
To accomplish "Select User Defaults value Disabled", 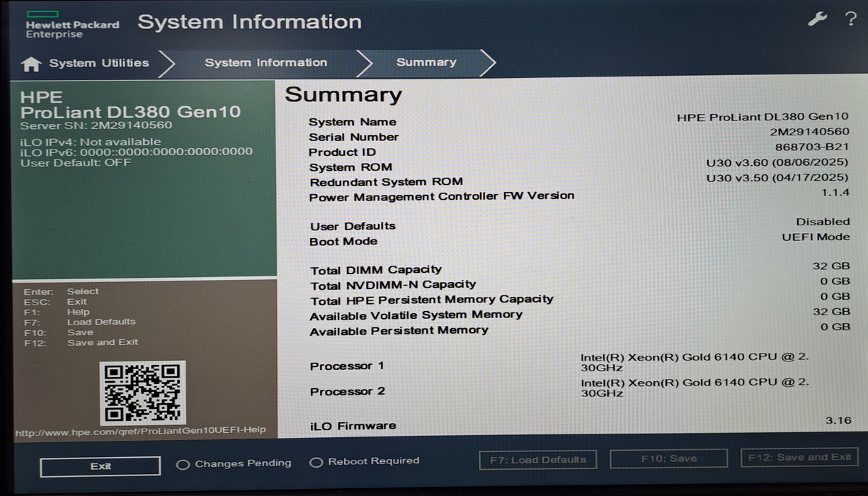I will click(823, 222).
